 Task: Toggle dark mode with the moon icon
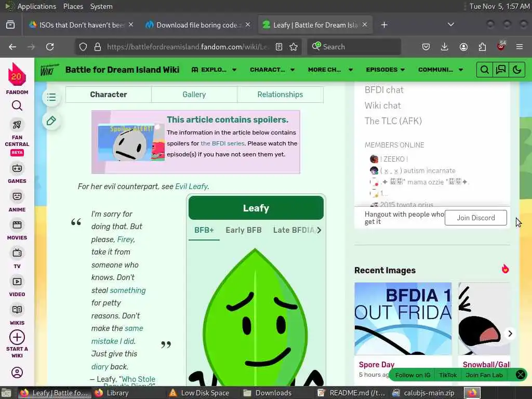tap(517, 70)
